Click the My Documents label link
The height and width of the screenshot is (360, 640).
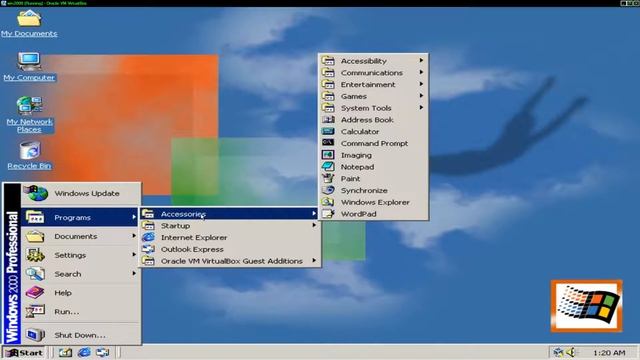(29, 33)
